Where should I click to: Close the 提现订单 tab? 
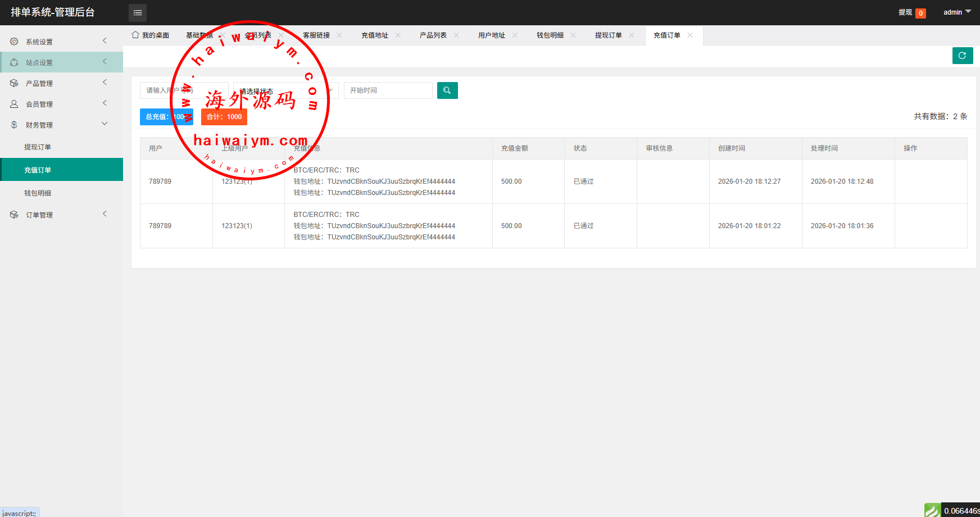tap(632, 35)
